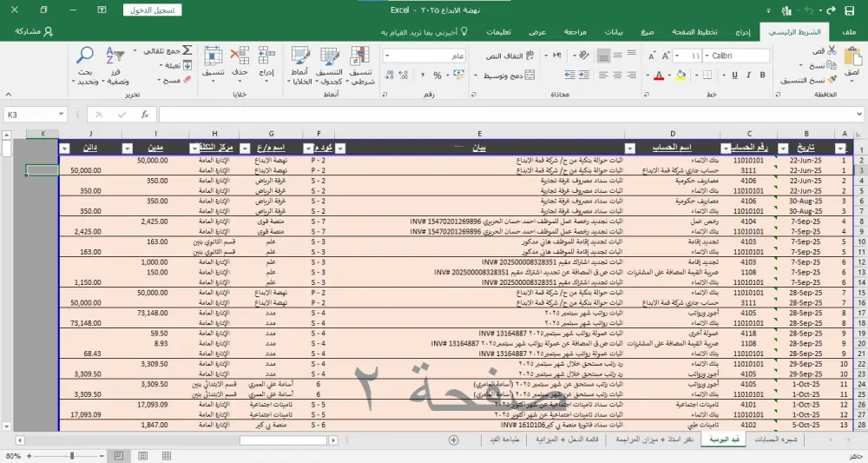868x463 pixels.
Task: Click the Delete cells (حذف) icon
Action: tap(240, 56)
